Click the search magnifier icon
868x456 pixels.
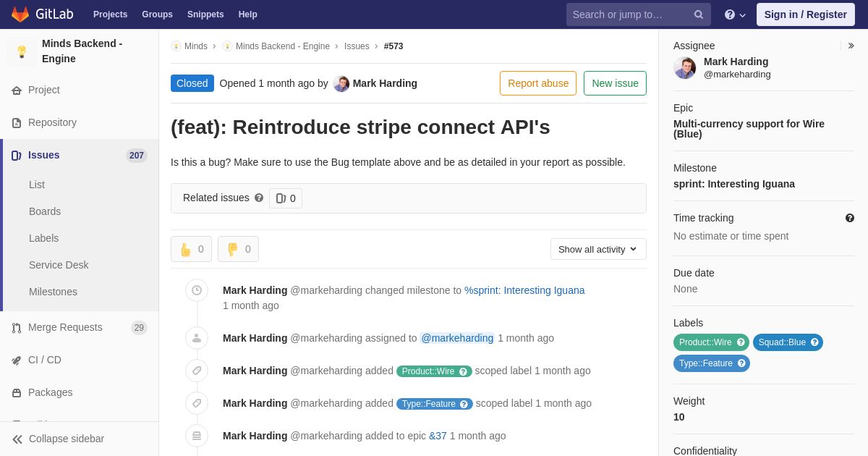coord(699,14)
